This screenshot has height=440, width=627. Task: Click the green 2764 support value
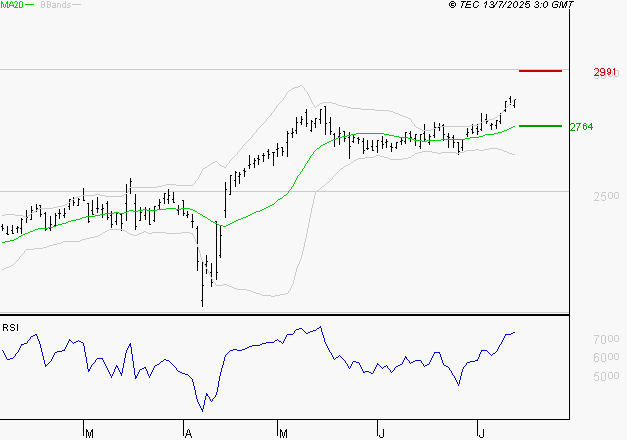pos(581,127)
